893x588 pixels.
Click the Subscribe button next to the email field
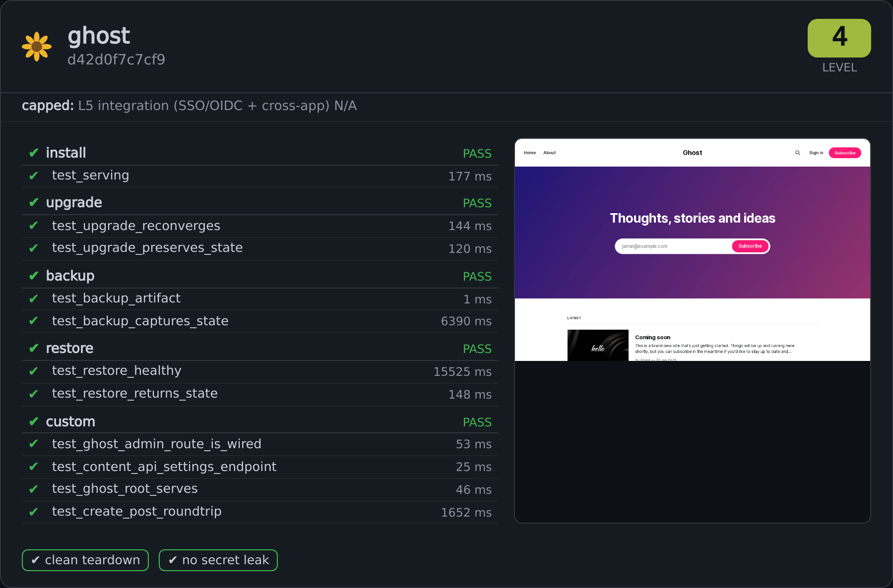(x=750, y=246)
